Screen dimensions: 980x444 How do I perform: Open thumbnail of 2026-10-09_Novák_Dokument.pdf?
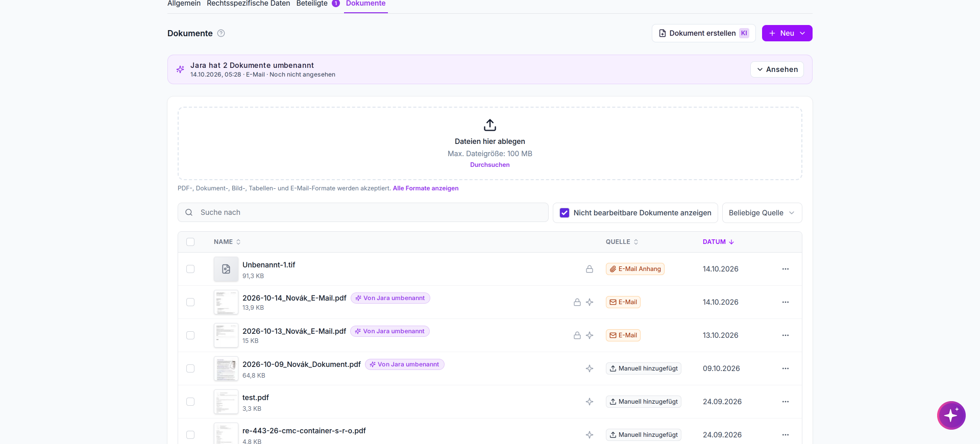pos(226,368)
